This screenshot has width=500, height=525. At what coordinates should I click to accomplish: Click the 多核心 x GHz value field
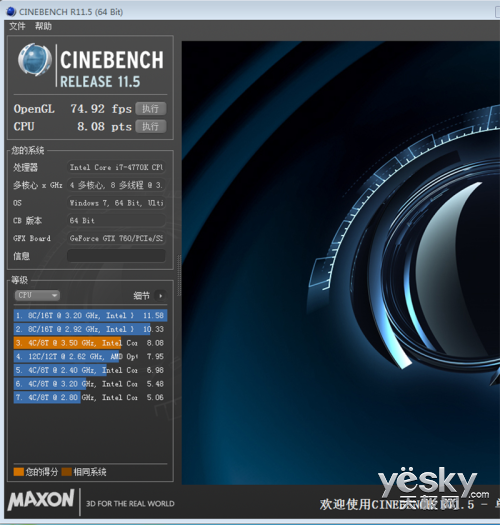click(116, 185)
